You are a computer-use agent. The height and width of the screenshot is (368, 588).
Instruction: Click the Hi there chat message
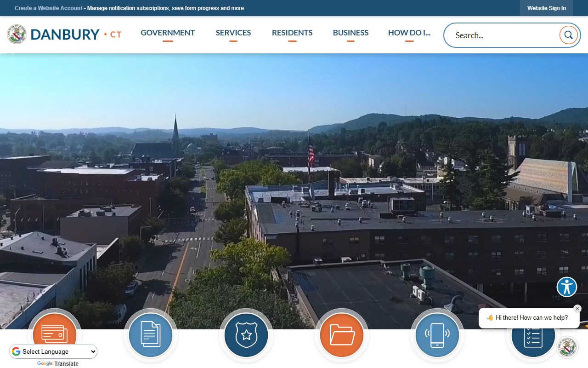tap(529, 318)
